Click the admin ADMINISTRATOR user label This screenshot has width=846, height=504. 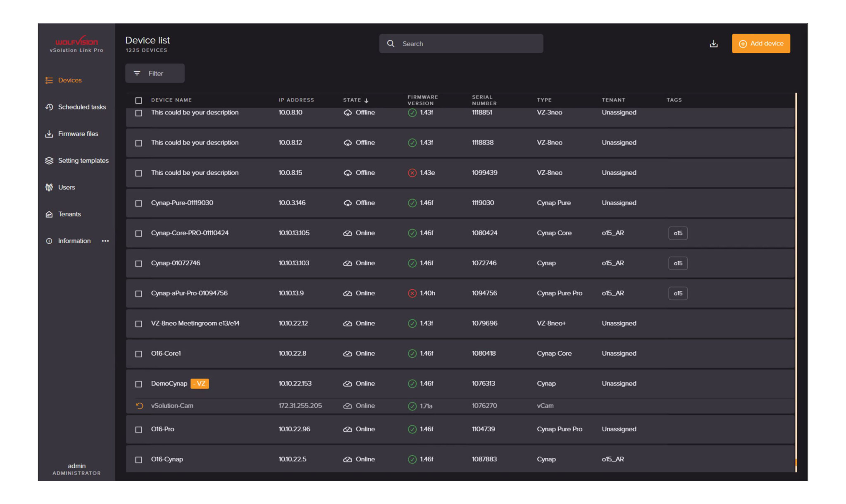(76, 469)
